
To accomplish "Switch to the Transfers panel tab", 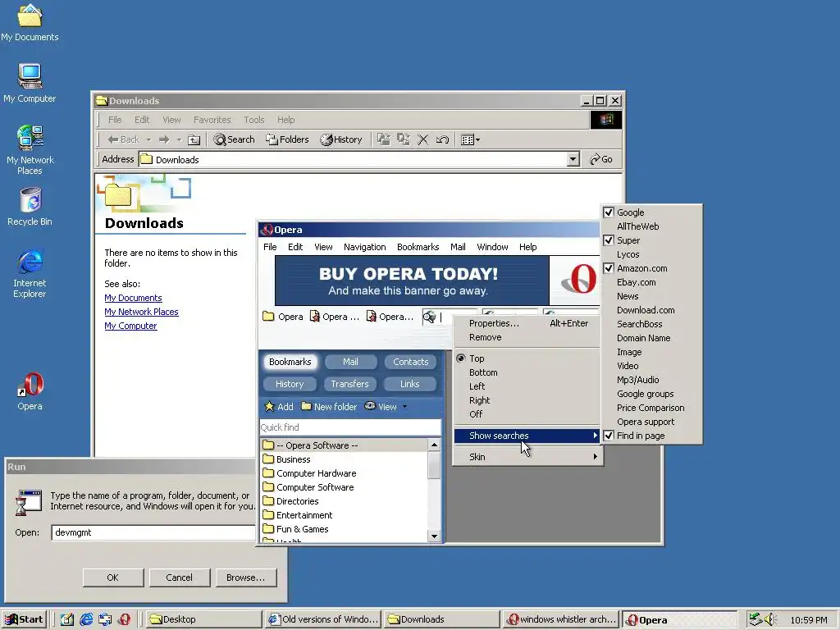I will pos(349,384).
